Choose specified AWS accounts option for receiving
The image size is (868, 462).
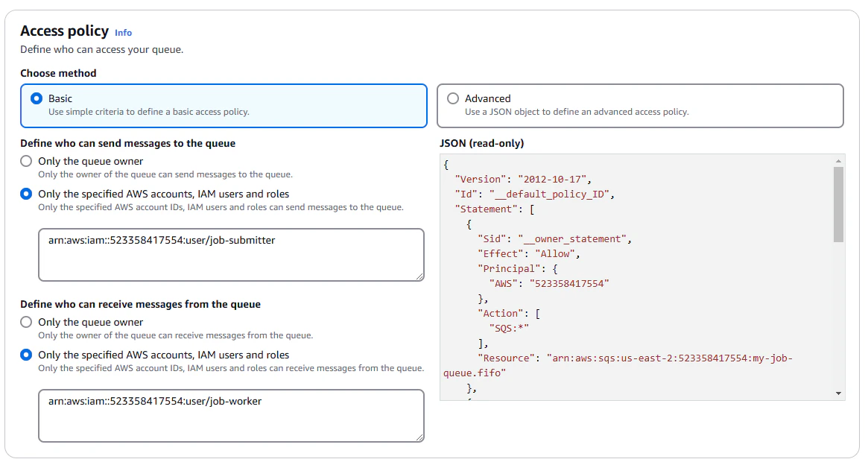[26, 355]
